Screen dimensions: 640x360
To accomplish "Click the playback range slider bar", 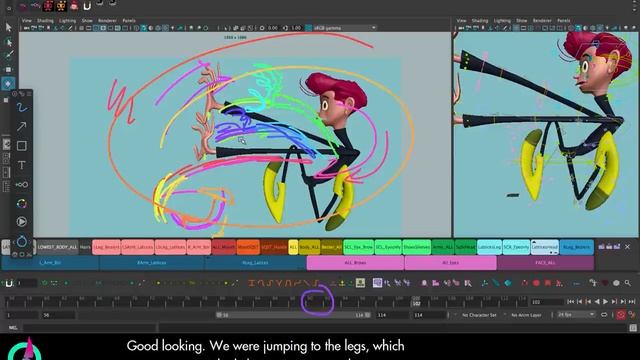I will [293, 315].
